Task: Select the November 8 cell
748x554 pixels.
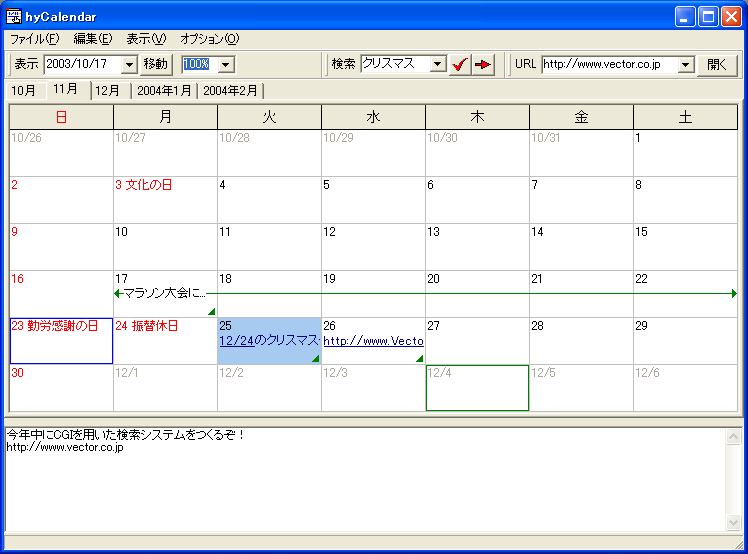Action: click(685, 200)
